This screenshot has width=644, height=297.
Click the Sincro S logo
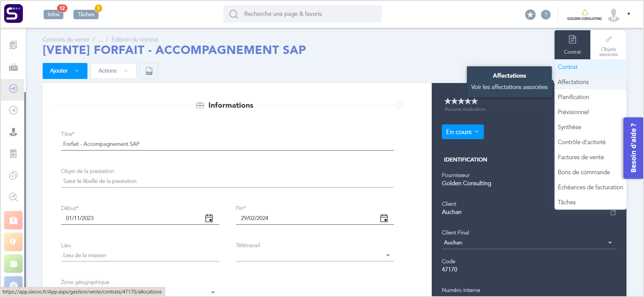13,14
